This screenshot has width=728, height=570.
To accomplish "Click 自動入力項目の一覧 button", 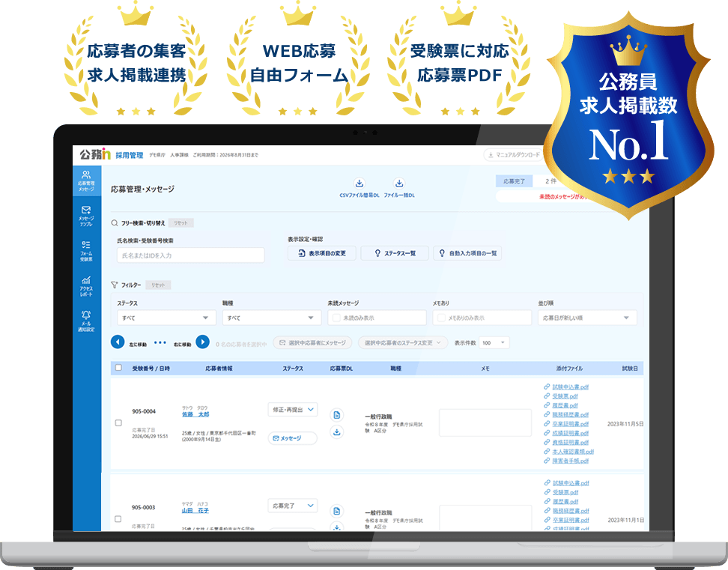I will click(x=467, y=253).
